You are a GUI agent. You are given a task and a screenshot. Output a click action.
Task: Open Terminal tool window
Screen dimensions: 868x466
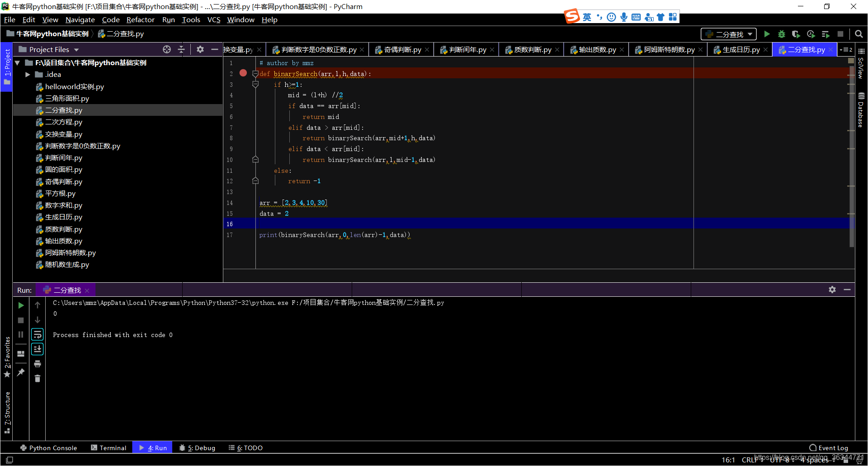pos(108,448)
